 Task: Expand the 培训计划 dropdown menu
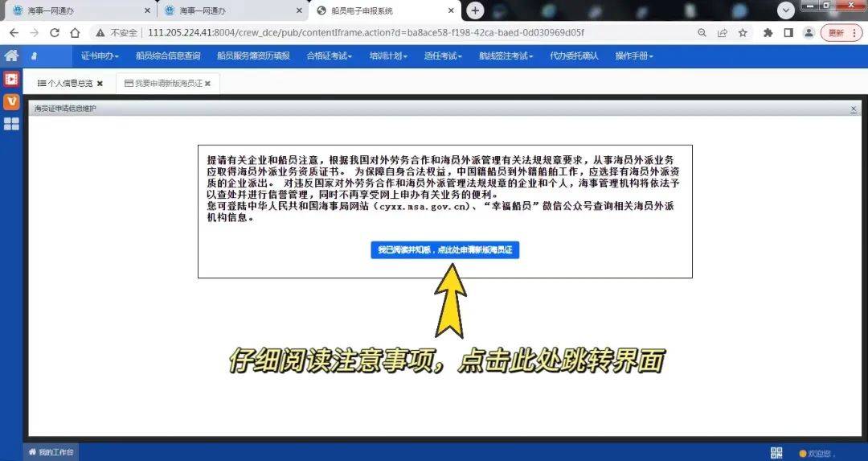(x=388, y=56)
